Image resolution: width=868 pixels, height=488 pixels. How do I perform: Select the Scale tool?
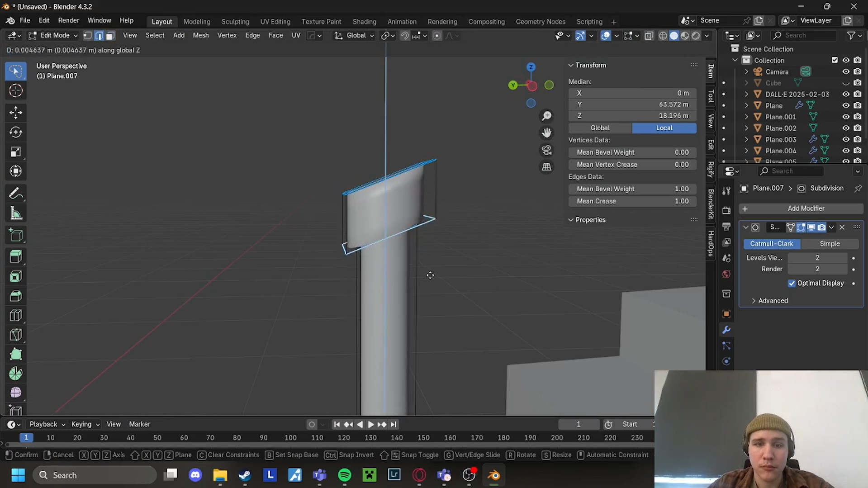point(16,152)
